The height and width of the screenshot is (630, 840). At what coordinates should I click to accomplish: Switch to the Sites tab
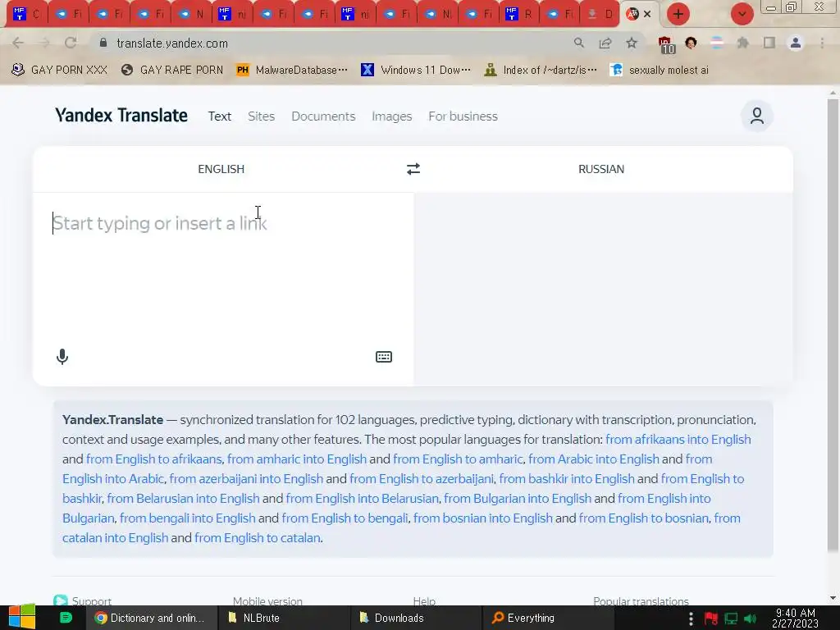point(262,116)
